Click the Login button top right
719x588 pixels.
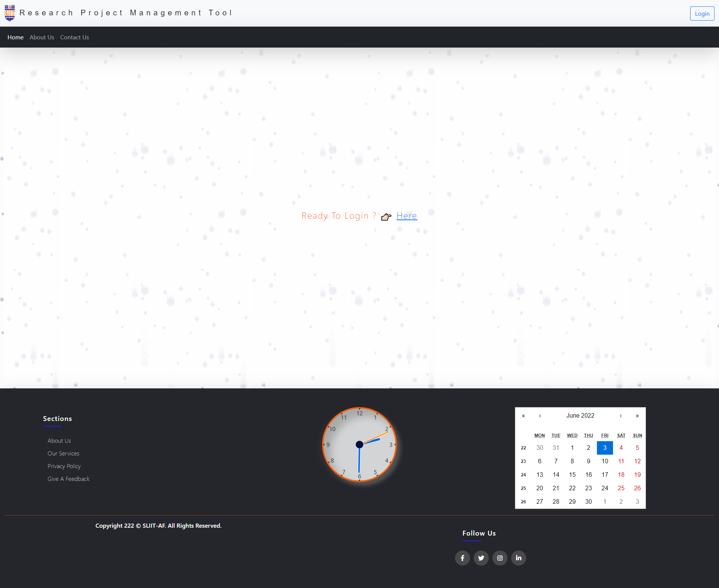[702, 13]
